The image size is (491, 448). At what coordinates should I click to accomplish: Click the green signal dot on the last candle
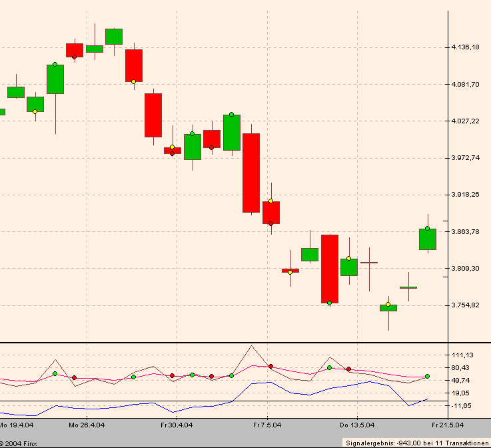click(x=428, y=229)
